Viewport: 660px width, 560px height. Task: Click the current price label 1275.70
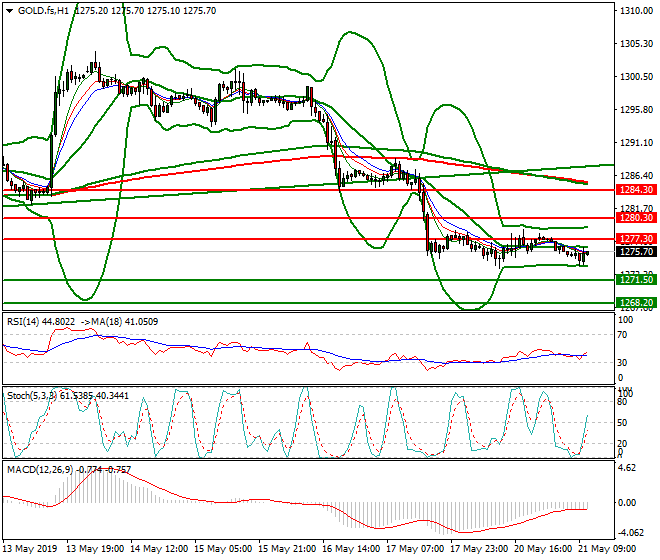pos(636,252)
